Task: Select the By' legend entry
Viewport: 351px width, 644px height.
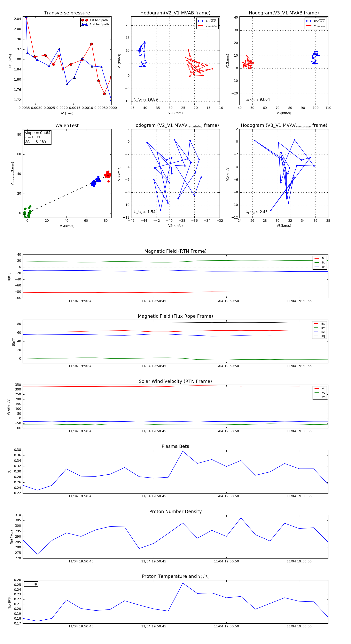Action: coord(320,328)
